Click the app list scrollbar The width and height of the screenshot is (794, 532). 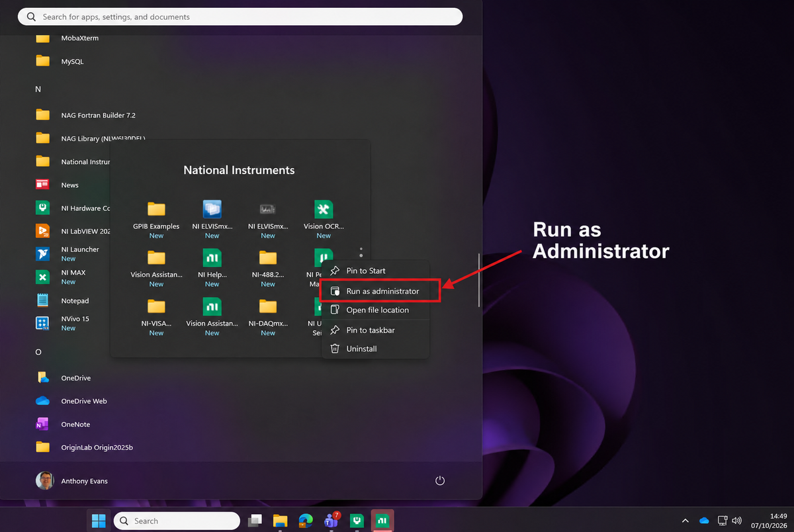478,280
